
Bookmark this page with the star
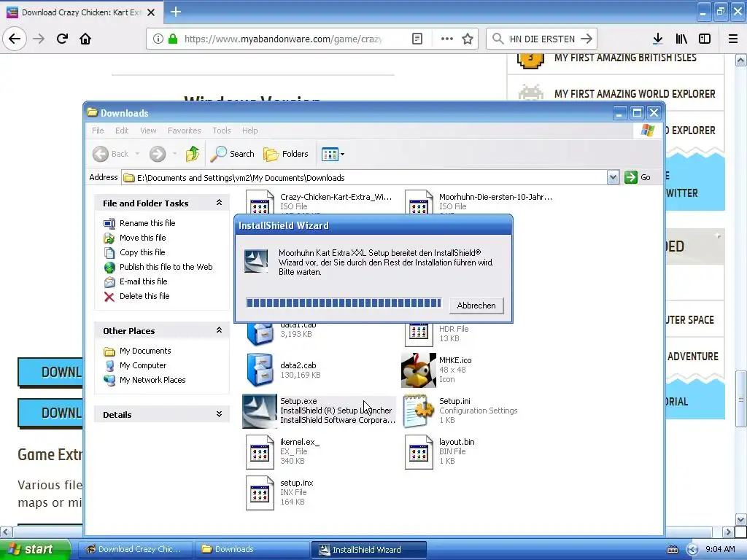(468, 39)
